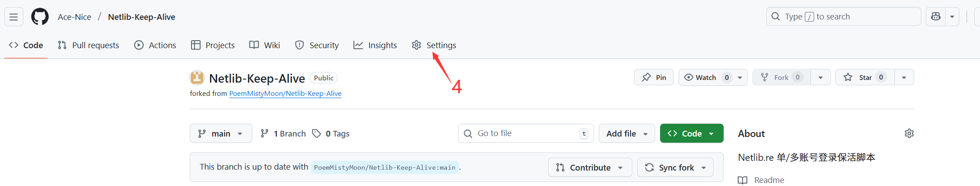The width and height of the screenshot is (980, 186).
Task: Click the GitHub logo icon
Action: coord(40,17)
